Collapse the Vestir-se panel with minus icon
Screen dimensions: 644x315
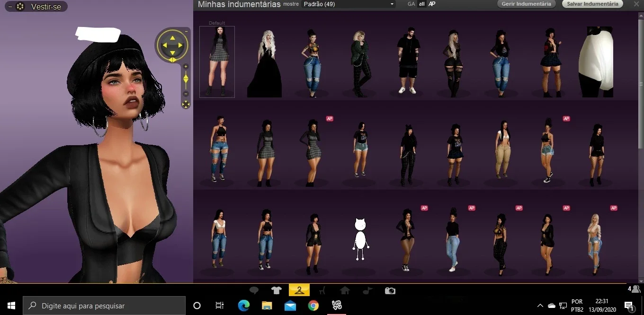pos(10,7)
